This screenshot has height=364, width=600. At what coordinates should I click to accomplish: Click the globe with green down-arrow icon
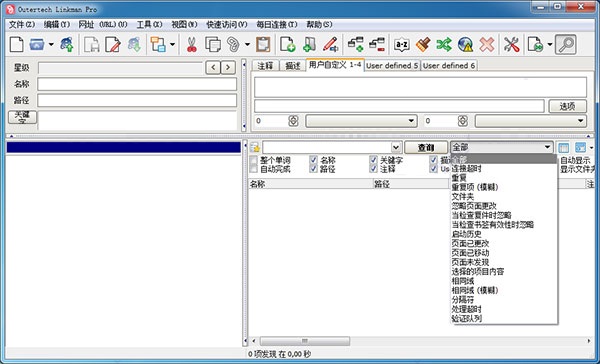(134, 44)
